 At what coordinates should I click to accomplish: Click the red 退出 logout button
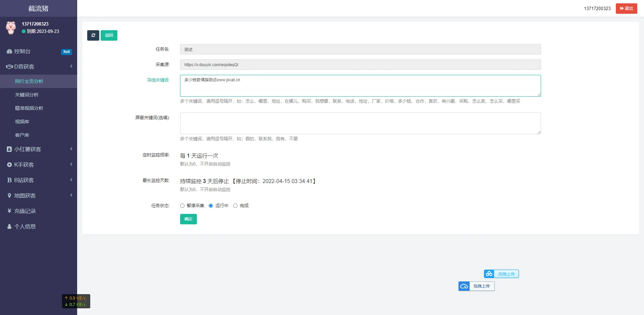coord(626,8)
